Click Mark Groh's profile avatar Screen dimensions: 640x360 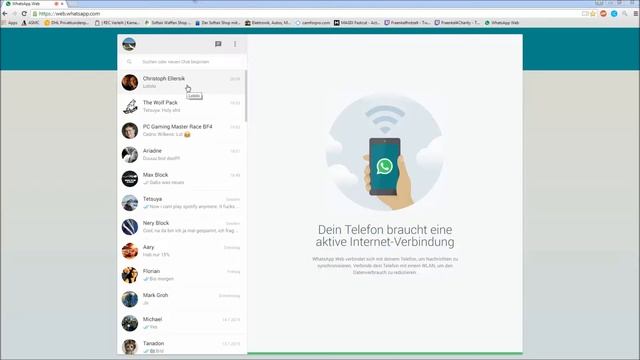[x=130, y=299]
